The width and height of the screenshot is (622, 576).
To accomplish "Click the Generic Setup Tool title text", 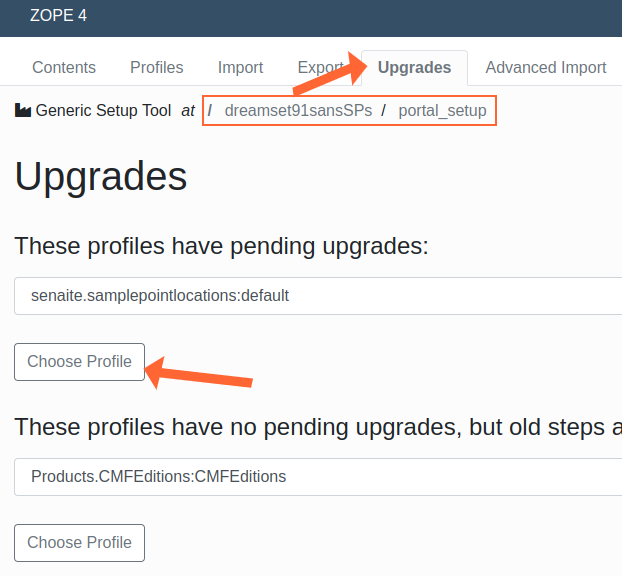I will pos(103,111).
